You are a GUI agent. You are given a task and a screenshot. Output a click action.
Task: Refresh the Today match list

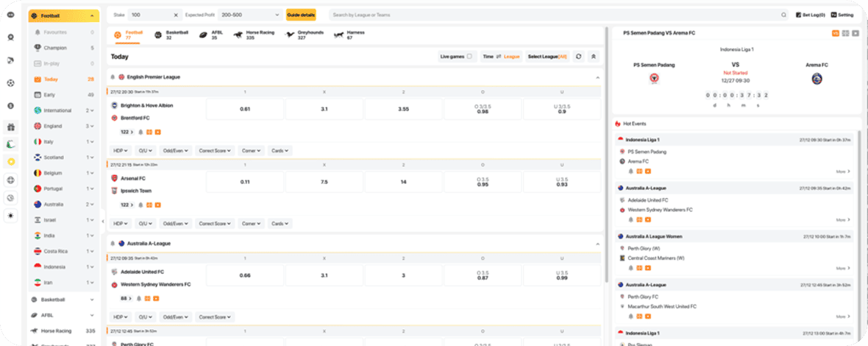tap(578, 57)
